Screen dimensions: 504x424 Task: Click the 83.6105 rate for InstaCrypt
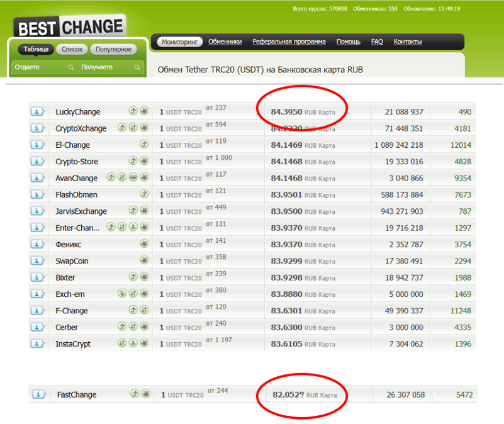tap(286, 344)
